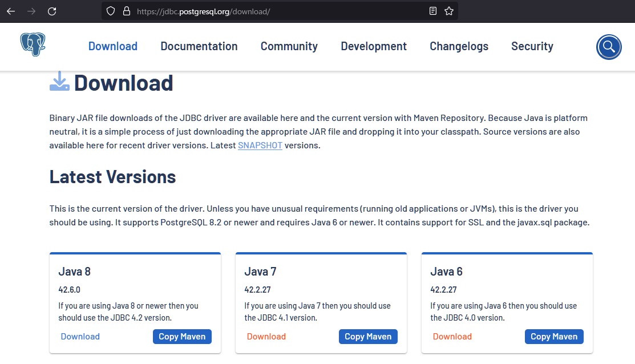Select Security in the navigation bar
The height and width of the screenshot is (364, 635).
pyautogui.click(x=532, y=46)
